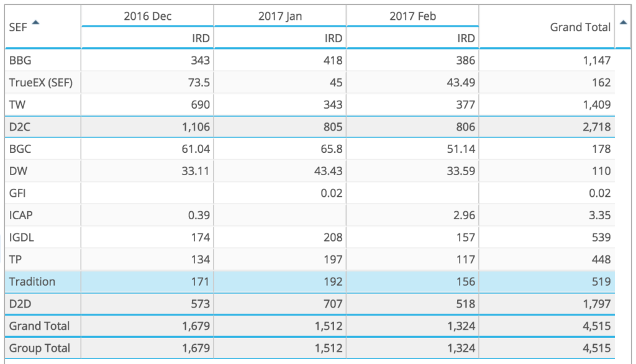Click the Grand Total row label
Screen dimensions: 636x364
click(x=39, y=326)
